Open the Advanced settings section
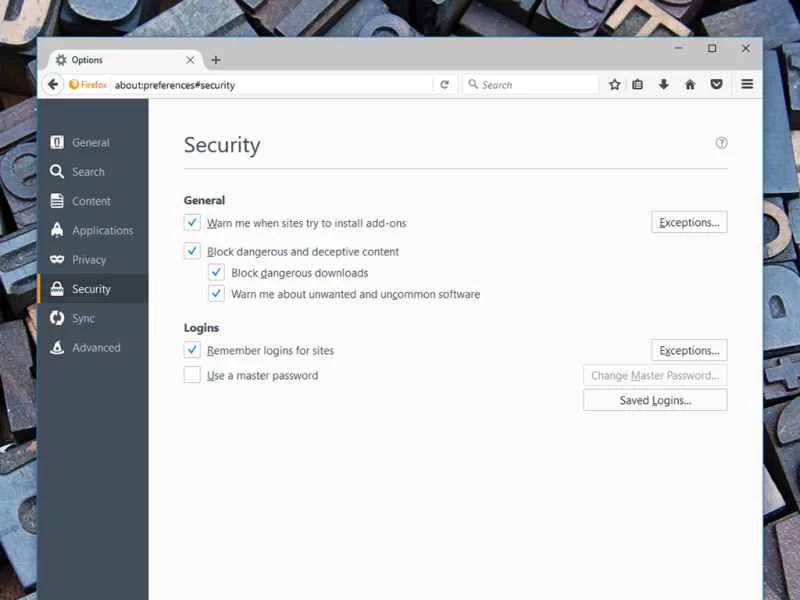800x600 pixels. 95,347
